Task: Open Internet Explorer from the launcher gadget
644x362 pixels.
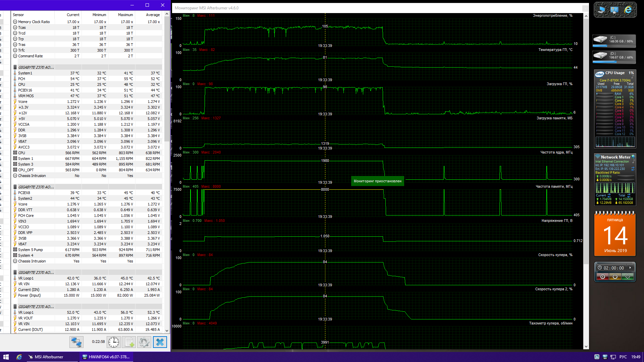Action: [x=628, y=10]
